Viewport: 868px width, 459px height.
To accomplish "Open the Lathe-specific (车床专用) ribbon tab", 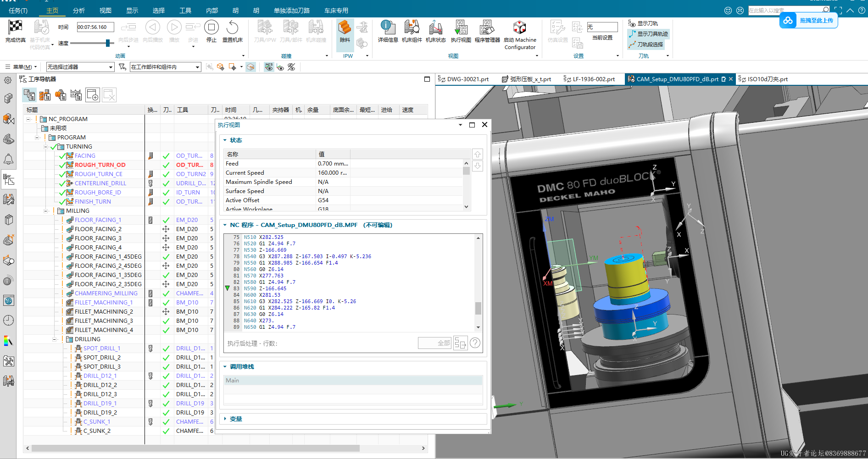I will (336, 11).
